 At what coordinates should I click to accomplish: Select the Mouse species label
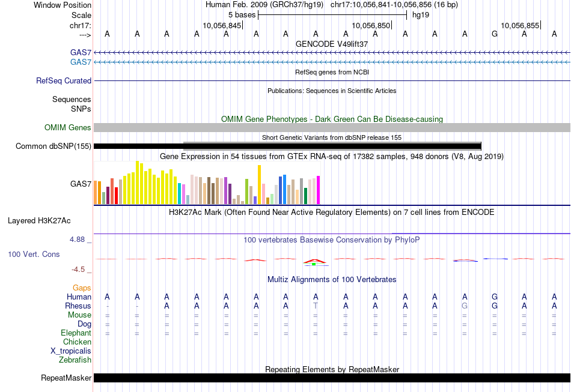point(79,315)
